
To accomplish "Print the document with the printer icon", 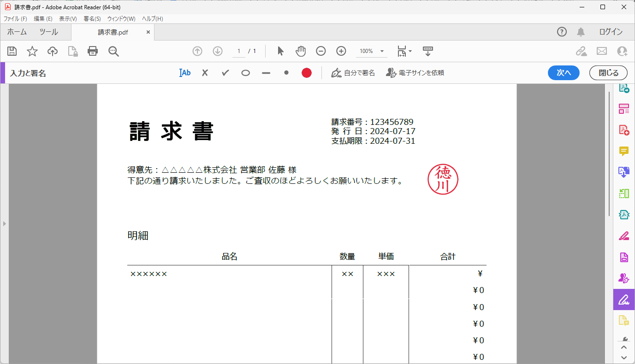I will click(93, 51).
